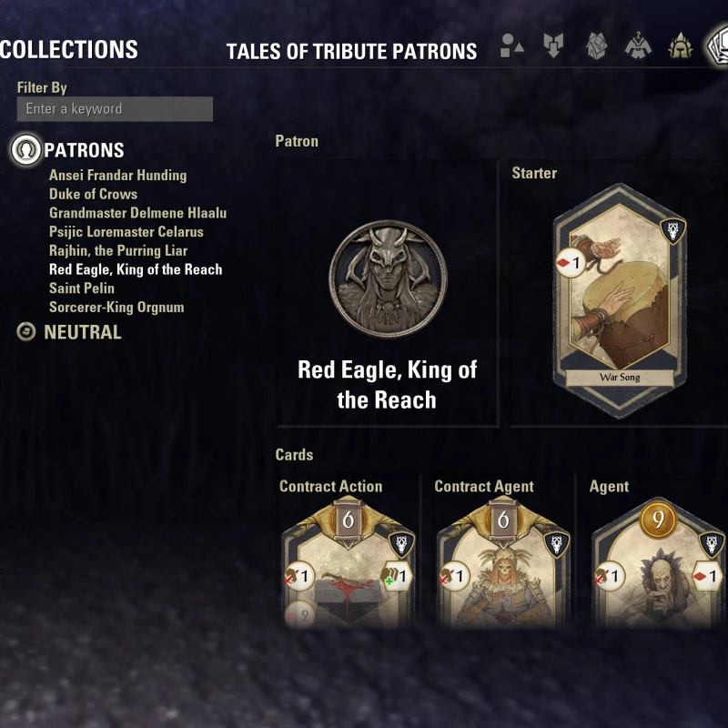Focus the Filter By keyword field
The image size is (728, 728).
coord(115,109)
